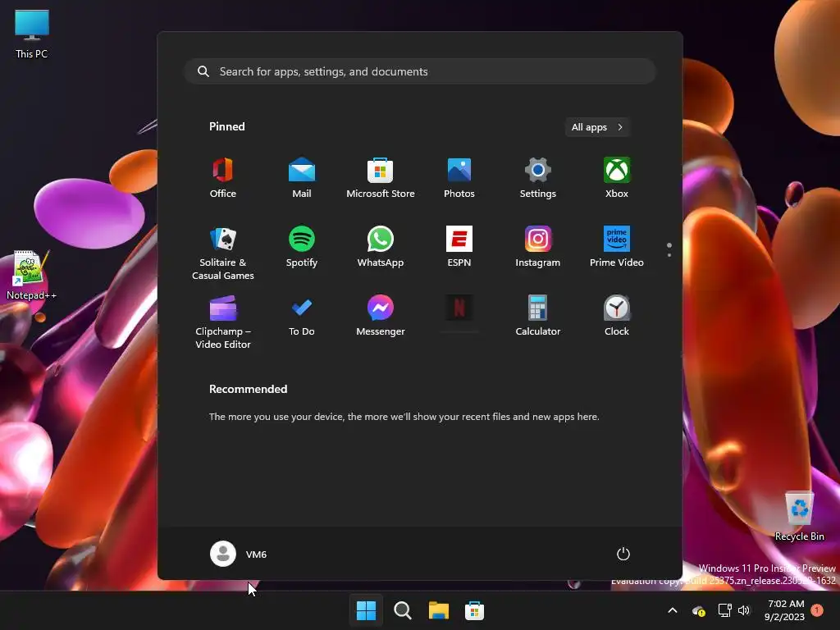Screen dimensions: 840x630
Task: Launch Prime Video
Action: click(617, 248)
